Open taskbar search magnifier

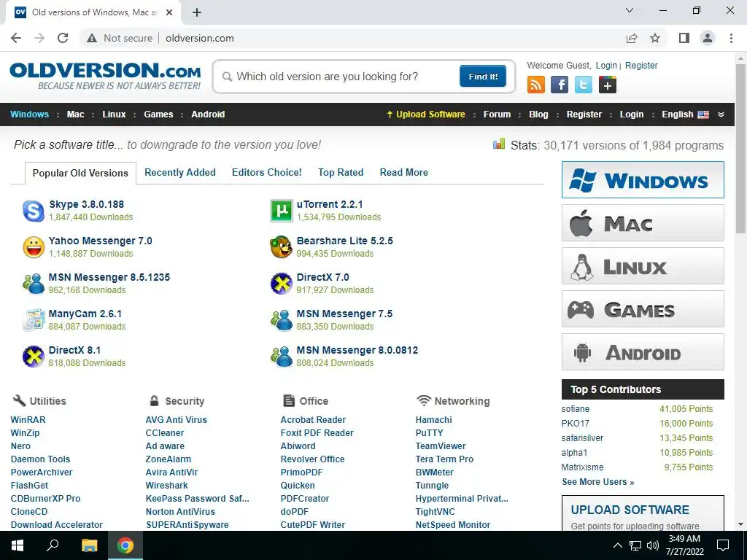(53, 545)
